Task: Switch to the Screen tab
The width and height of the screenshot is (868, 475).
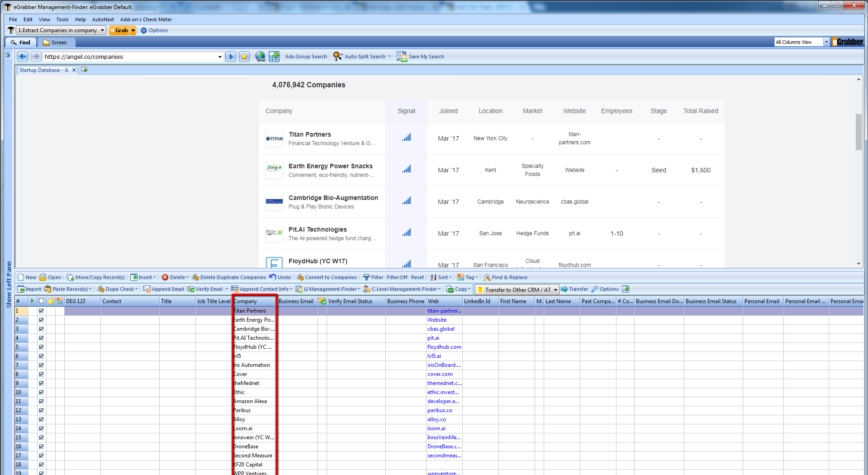Action: (x=55, y=43)
